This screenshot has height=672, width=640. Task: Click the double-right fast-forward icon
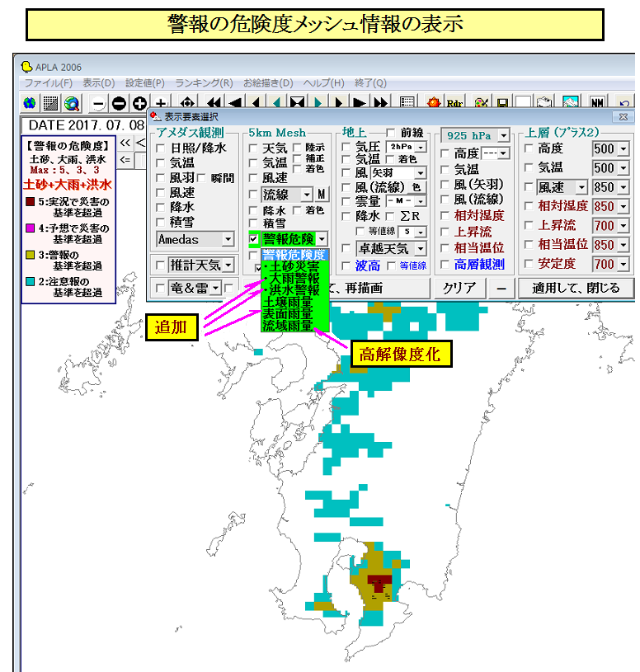381,103
